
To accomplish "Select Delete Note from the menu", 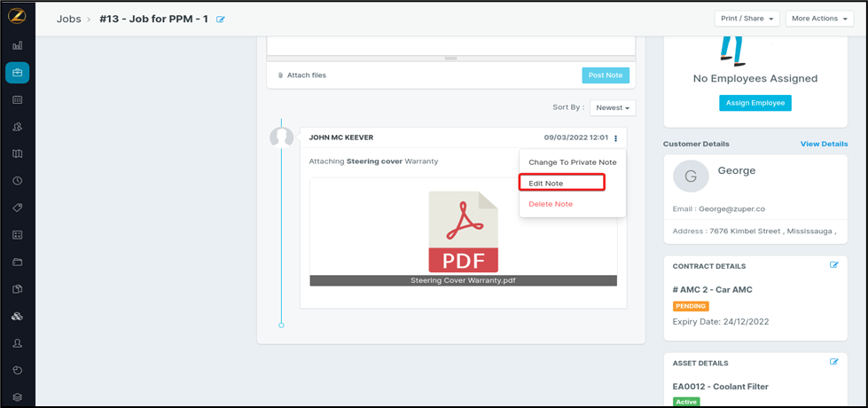I will (x=551, y=204).
